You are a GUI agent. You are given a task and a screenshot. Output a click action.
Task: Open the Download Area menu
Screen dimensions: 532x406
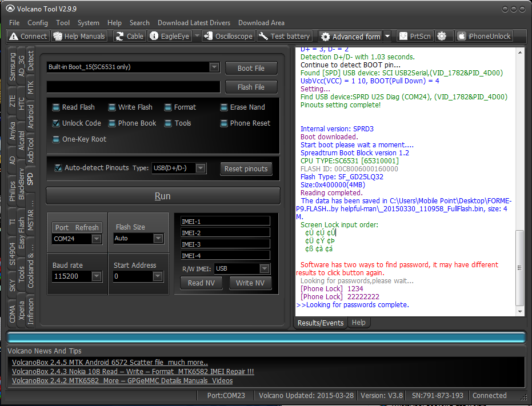click(261, 23)
